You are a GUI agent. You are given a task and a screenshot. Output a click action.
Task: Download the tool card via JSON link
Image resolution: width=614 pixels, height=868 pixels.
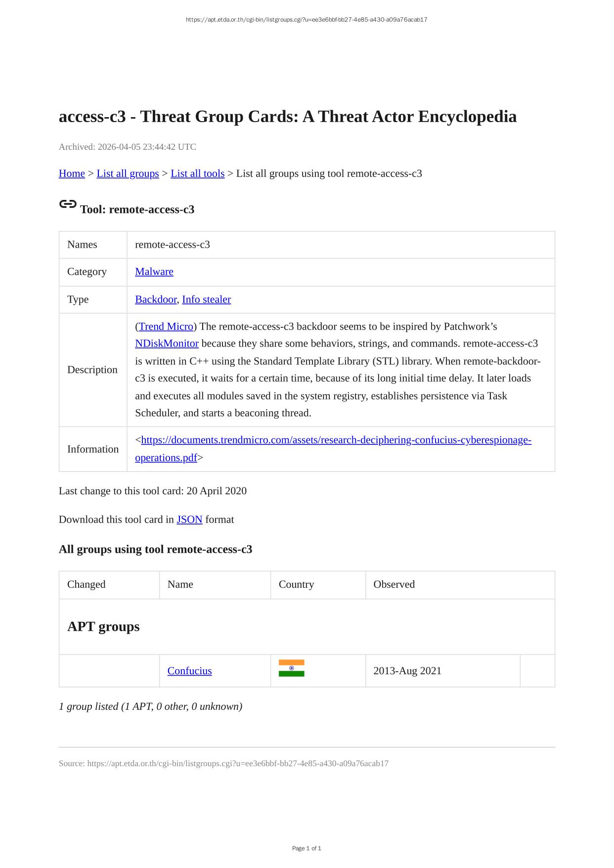189,520
